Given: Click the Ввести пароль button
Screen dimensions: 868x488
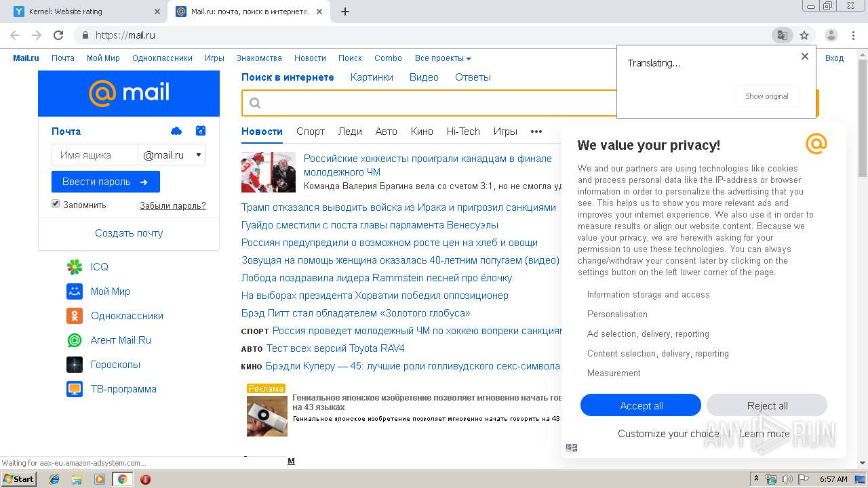Looking at the screenshot, I should (x=106, y=182).
